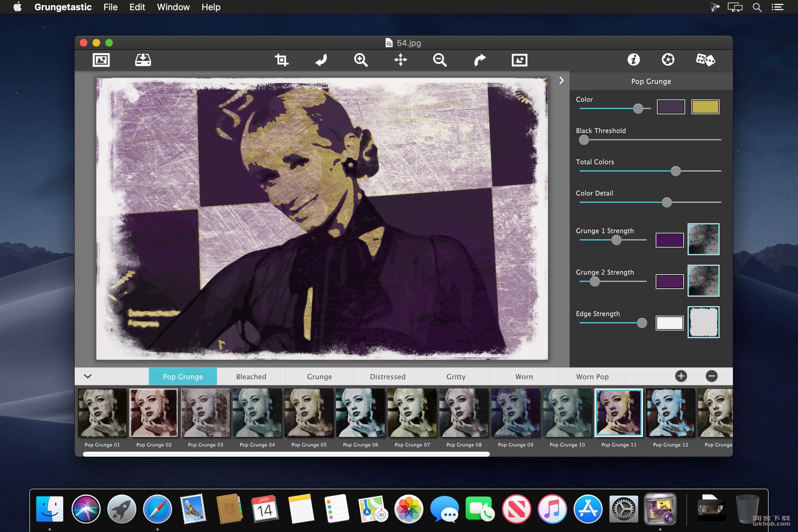Screen dimensions: 798x532
Task: Zoom in with magnifier plus icon
Action: tap(361, 60)
